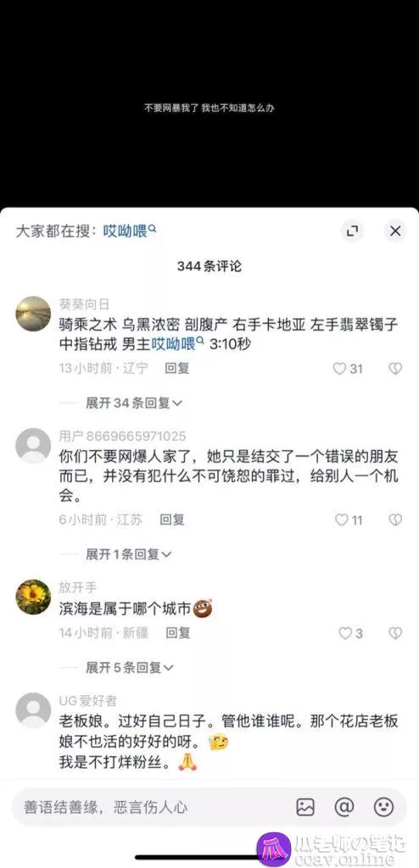The image size is (419, 868).
Task: Dislike the 放开手 comment
Action: tap(395, 632)
